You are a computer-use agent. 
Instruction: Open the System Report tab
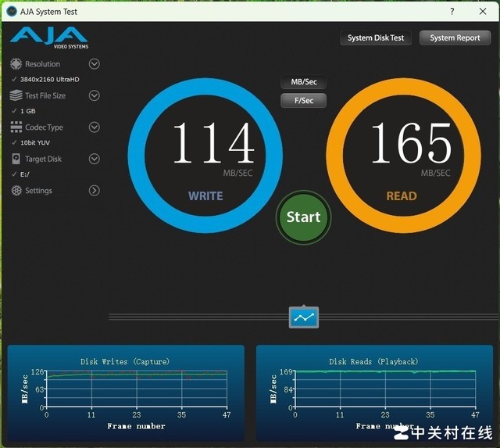click(455, 38)
